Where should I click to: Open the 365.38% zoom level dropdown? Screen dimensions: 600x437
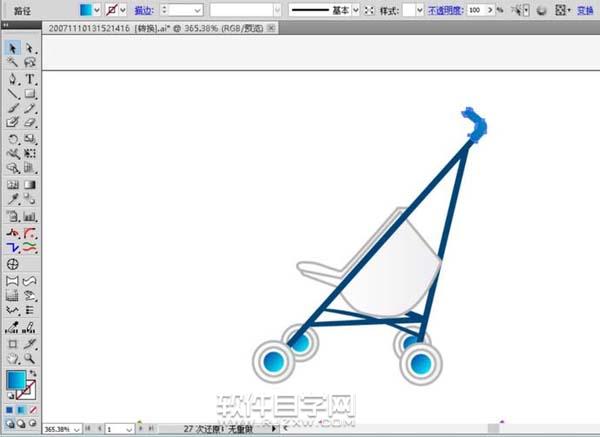coord(77,429)
